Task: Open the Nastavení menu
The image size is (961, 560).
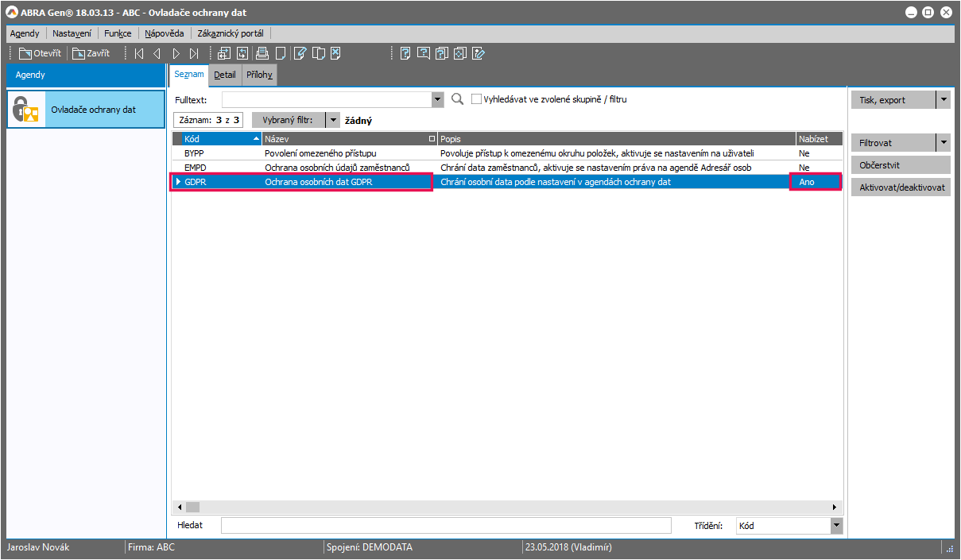Action: (x=72, y=33)
